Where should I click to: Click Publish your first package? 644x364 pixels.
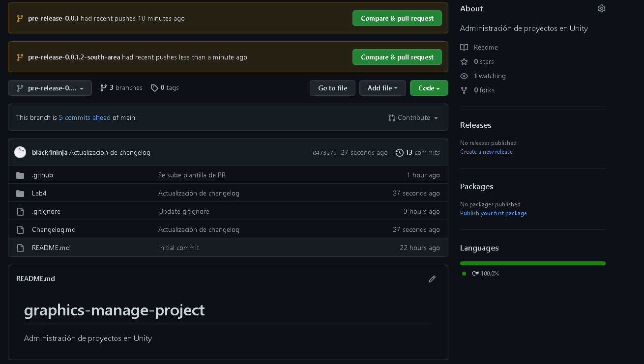tap(494, 213)
